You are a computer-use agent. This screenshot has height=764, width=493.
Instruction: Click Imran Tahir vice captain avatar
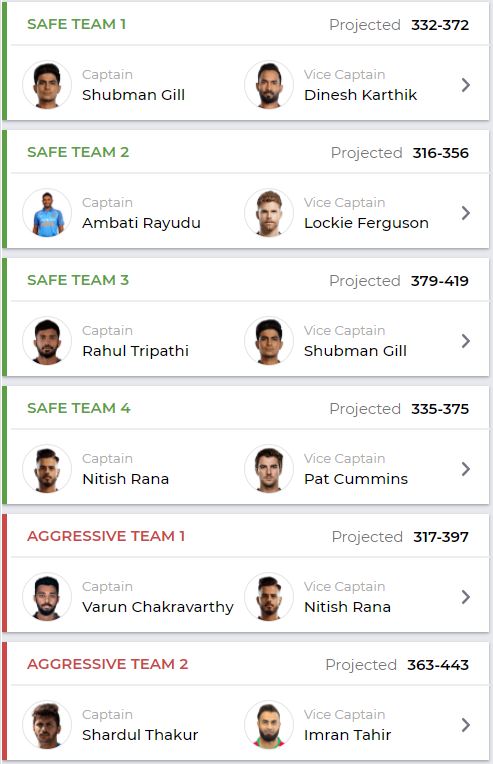269,725
